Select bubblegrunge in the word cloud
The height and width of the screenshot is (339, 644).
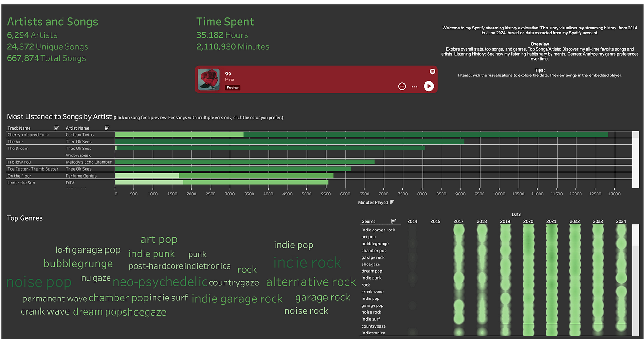tap(78, 264)
